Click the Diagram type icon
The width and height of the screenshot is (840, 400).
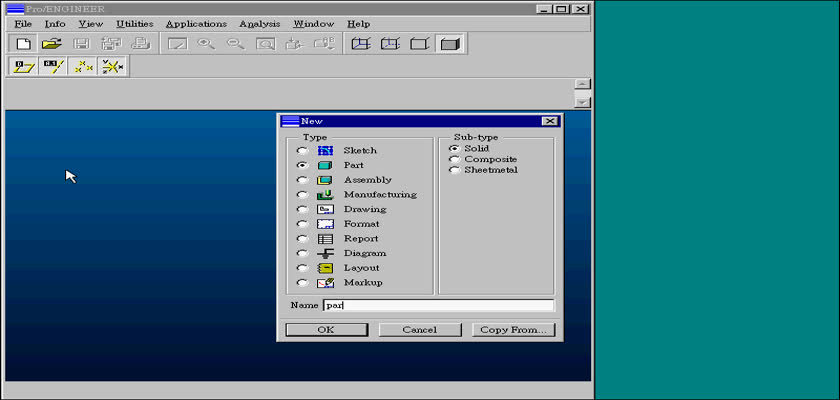325,253
